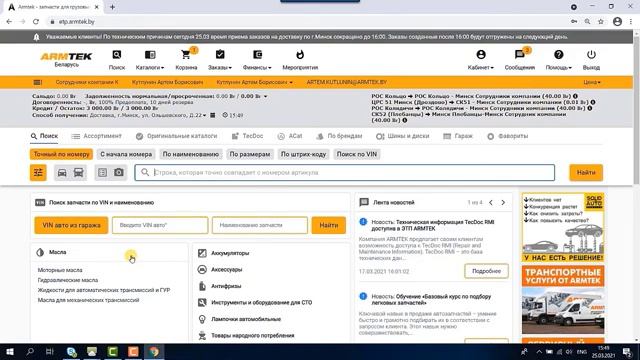Expand the Кабинет account menu

point(481,60)
